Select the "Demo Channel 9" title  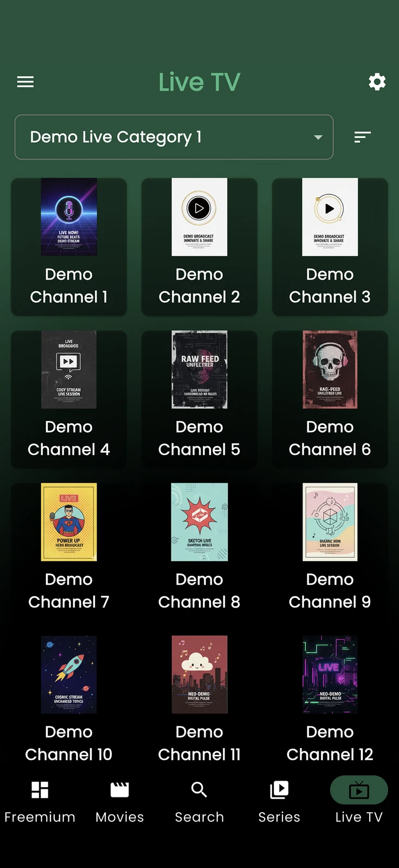330,591
